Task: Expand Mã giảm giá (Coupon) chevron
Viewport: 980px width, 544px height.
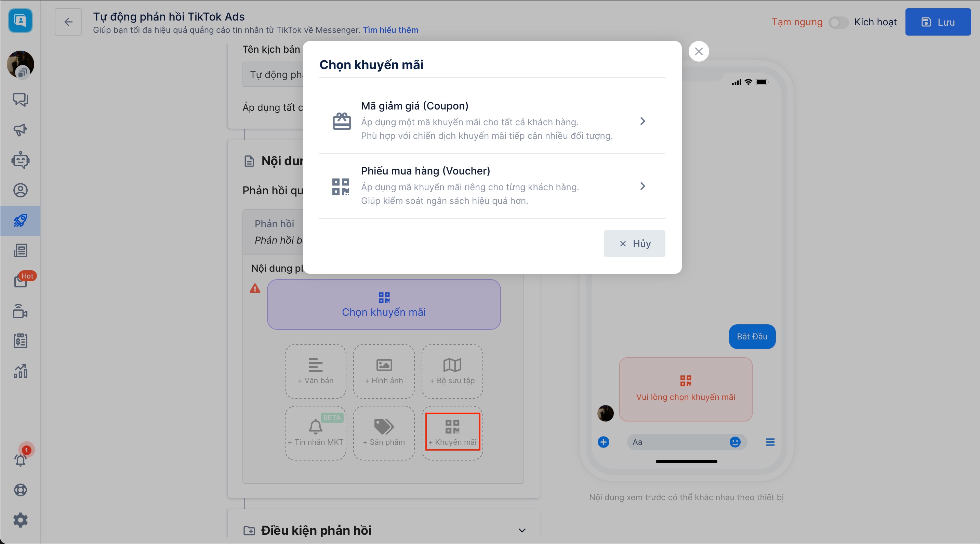Action: [642, 121]
